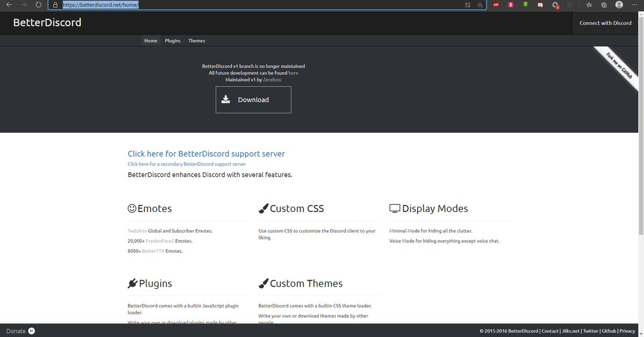The image size is (644, 337).
Task: Click the brush icon beside Custom CSS
Action: click(x=263, y=209)
